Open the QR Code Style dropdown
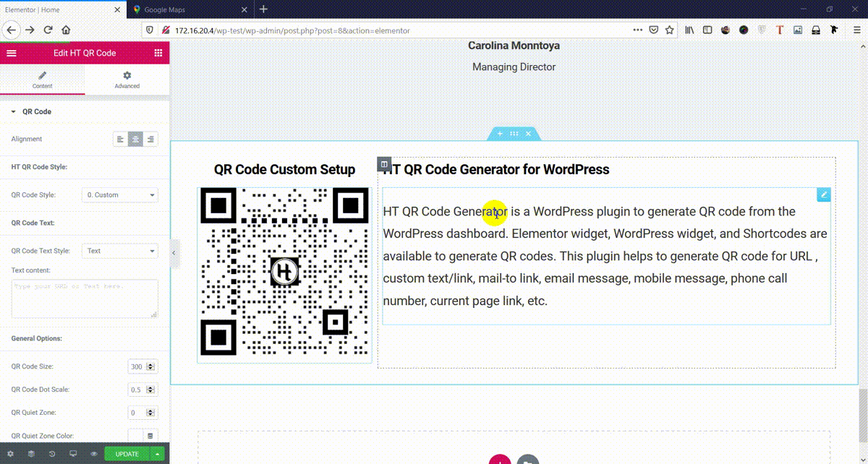The image size is (868, 464). pos(120,195)
